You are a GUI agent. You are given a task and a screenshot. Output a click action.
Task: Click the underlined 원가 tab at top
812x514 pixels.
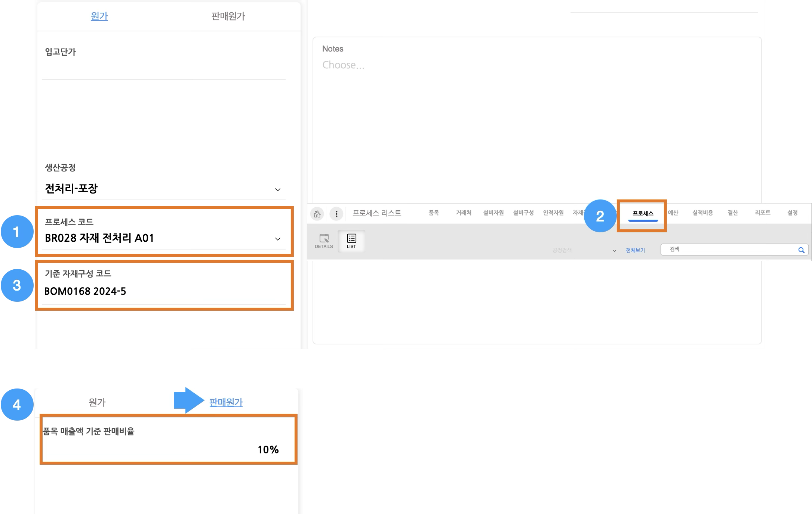(x=99, y=16)
